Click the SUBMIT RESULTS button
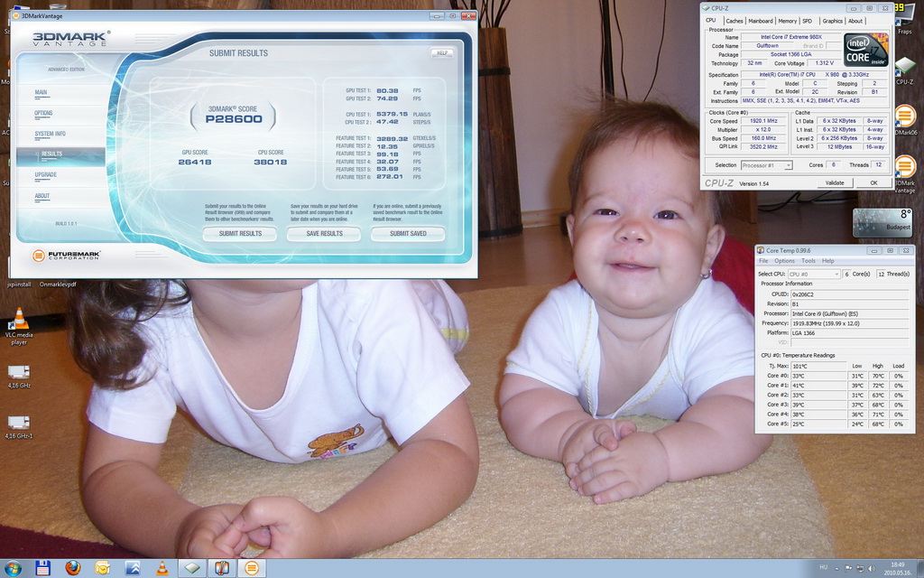 [x=240, y=234]
